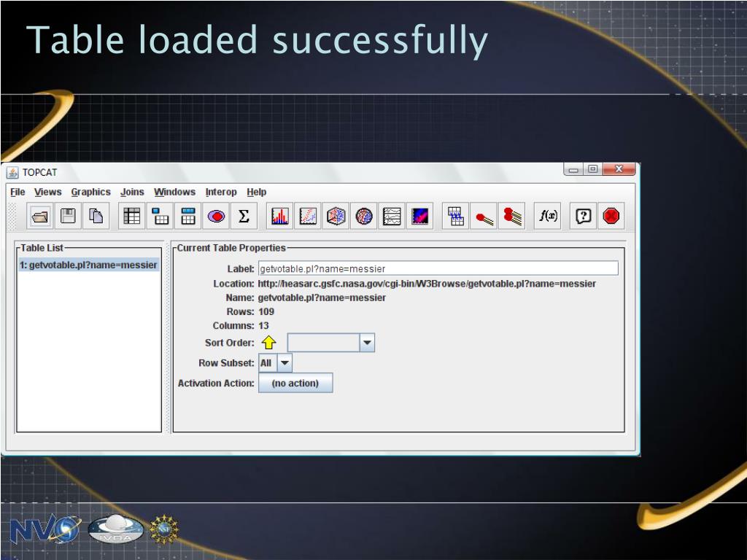Maximize the TOPCAT window

592,169
